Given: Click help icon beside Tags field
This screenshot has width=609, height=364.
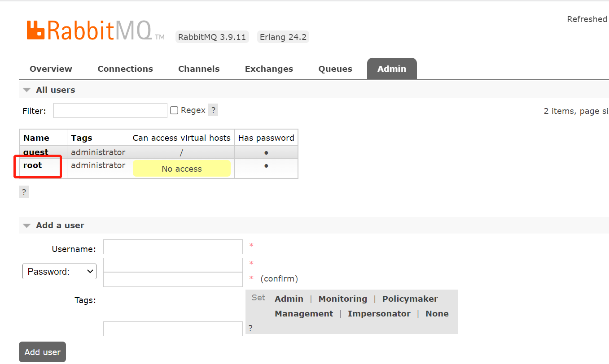Looking at the screenshot, I should coord(250,328).
